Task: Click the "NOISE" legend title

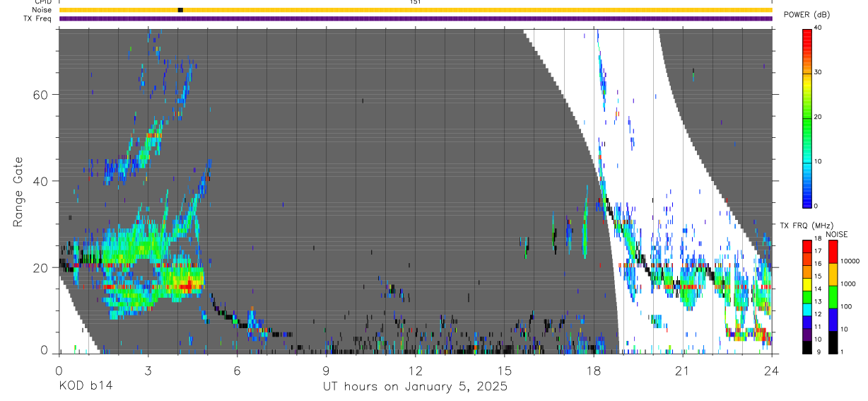Action: [836, 234]
